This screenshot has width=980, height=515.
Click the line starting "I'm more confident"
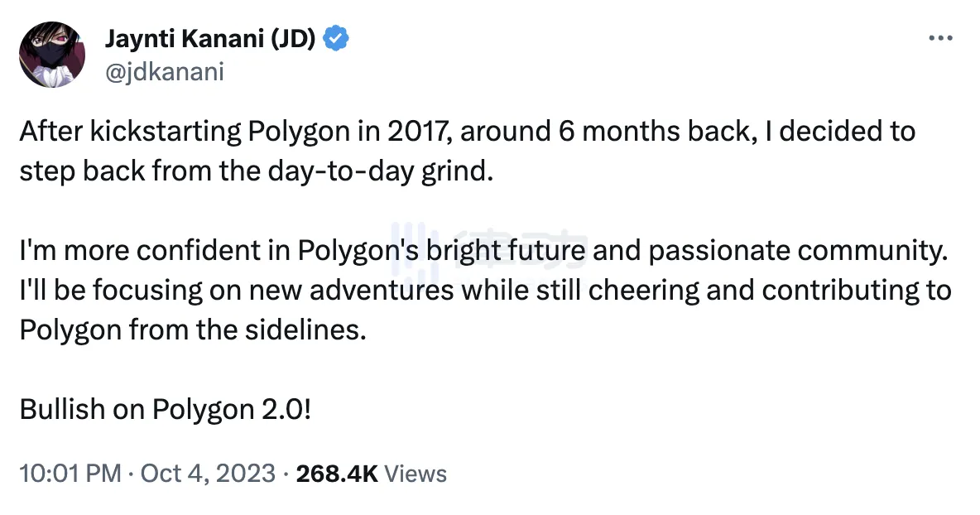[x=482, y=252]
